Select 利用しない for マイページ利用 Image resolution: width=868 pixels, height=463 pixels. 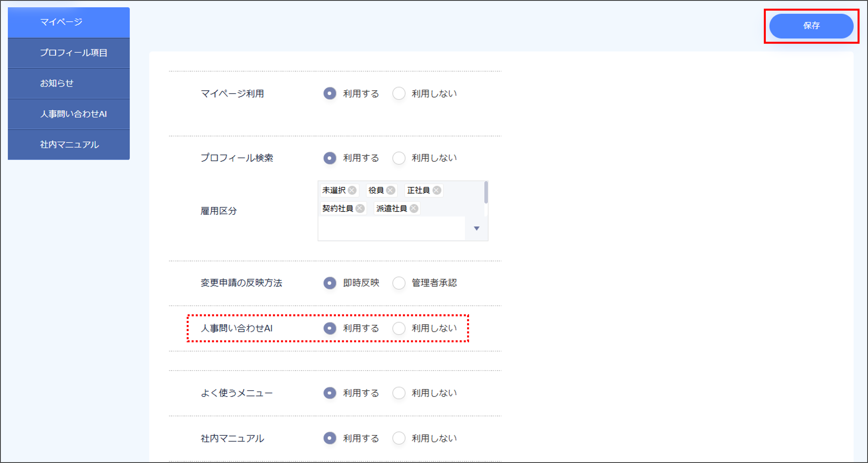pos(399,93)
